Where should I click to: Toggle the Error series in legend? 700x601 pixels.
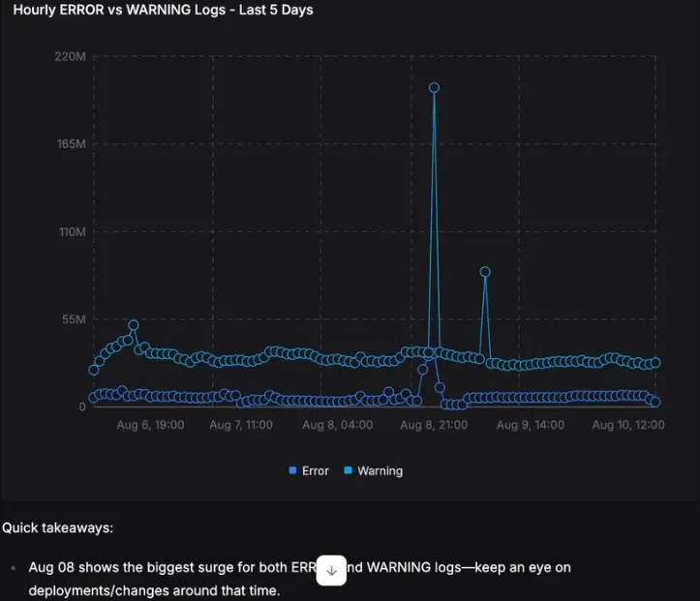tap(309, 471)
